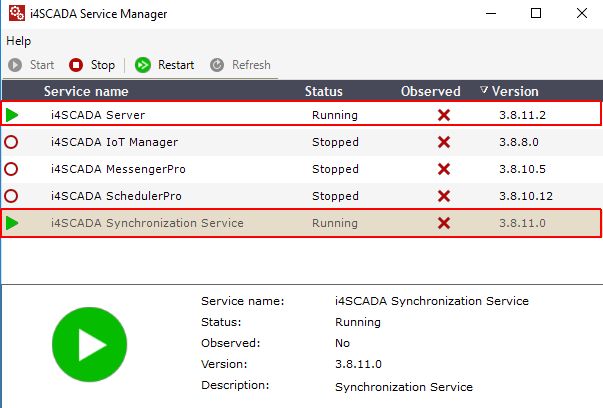The image size is (603, 408).
Task: Maximize the Service Manager window
Action: pyautogui.click(x=536, y=13)
